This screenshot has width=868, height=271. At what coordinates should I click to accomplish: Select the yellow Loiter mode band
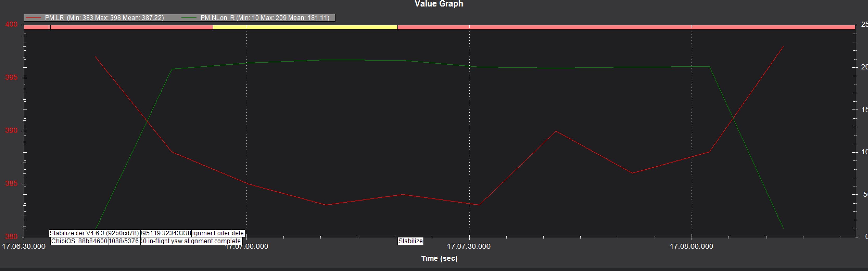(305, 27)
